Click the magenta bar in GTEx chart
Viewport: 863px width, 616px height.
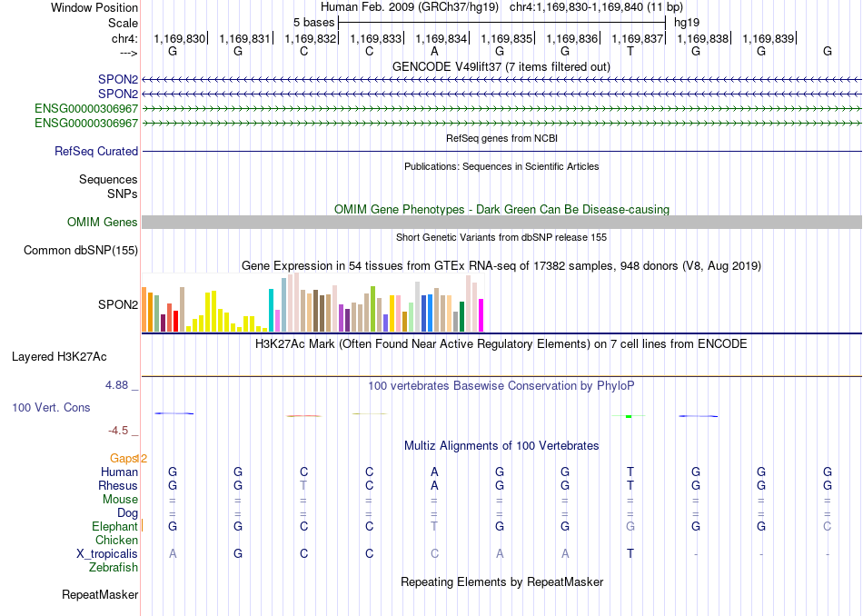[481, 315]
